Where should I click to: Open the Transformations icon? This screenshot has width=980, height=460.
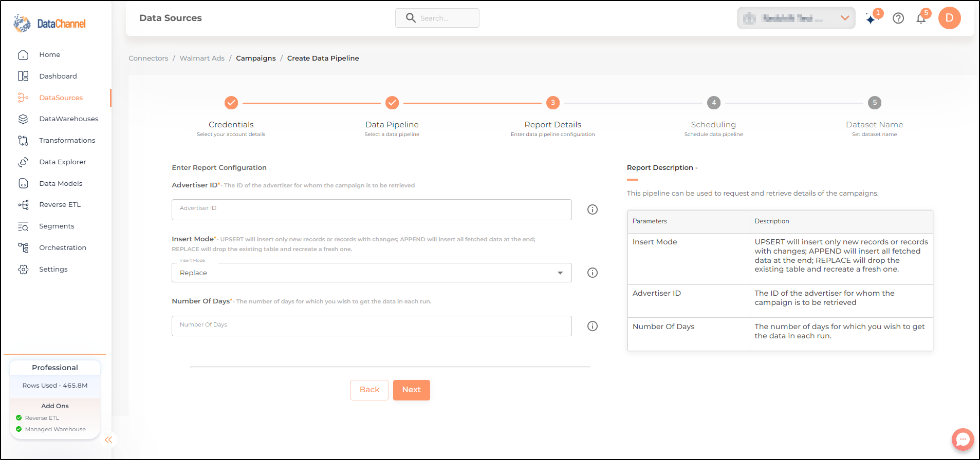coord(23,141)
